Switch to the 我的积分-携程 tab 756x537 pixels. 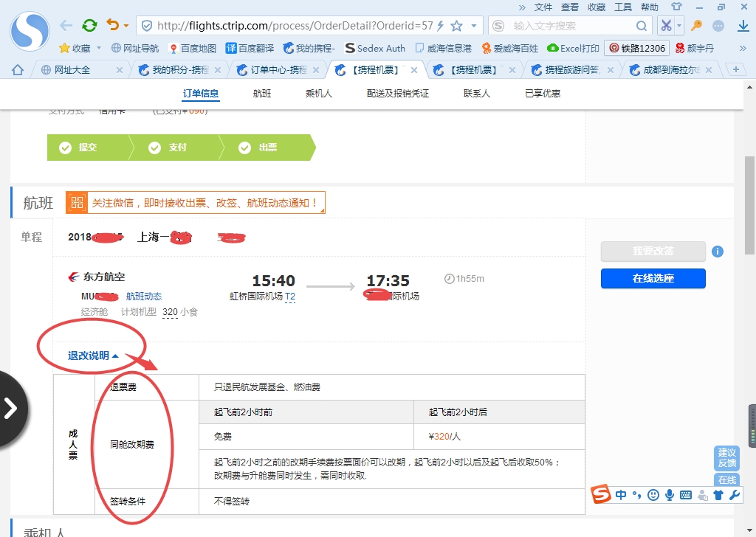click(x=180, y=70)
